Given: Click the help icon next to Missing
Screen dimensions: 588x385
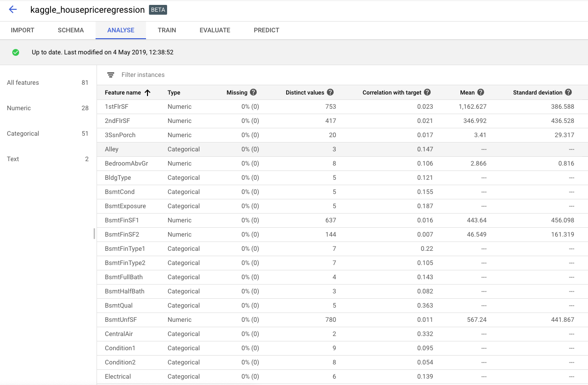Looking at the screenshot, I should click(253, 92).
